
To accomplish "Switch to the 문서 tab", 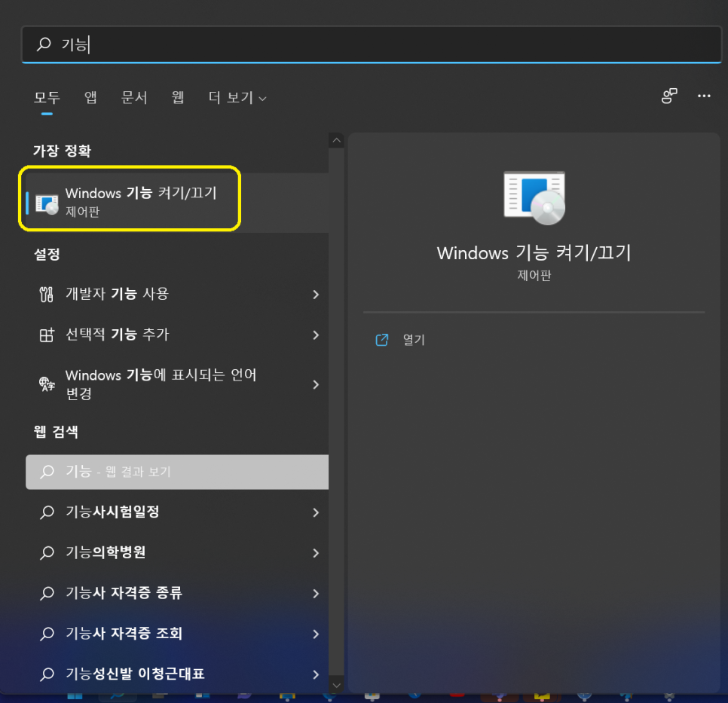I will tap(134, 97).
